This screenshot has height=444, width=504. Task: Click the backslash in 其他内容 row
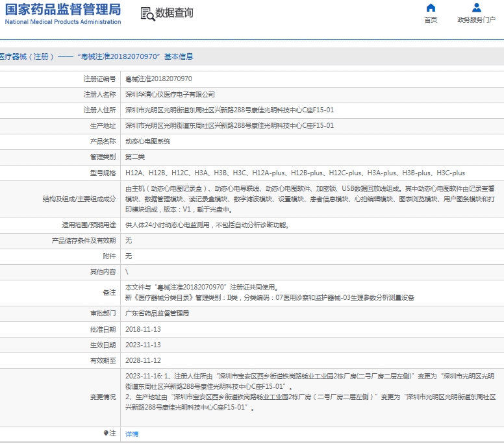(127, 272)
